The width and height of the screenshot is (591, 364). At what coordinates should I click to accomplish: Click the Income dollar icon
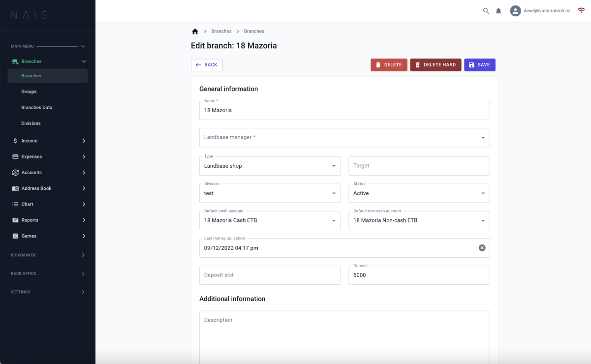(15, 141)
